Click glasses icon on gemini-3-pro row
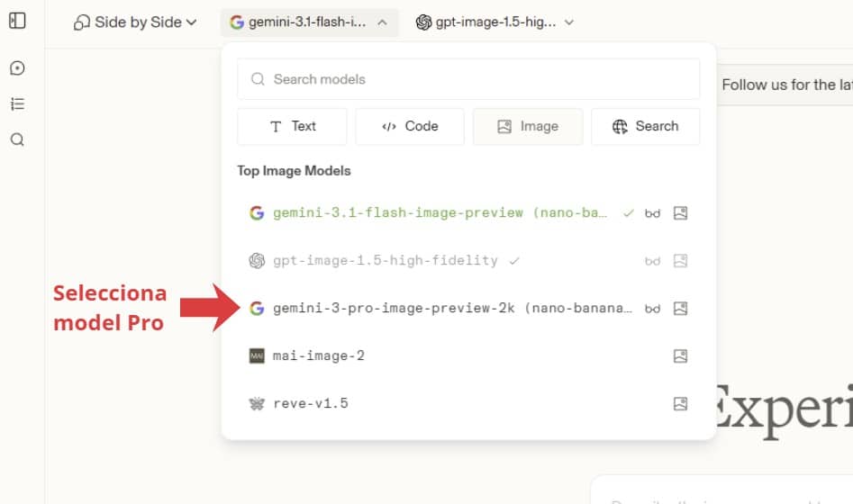 652,309
